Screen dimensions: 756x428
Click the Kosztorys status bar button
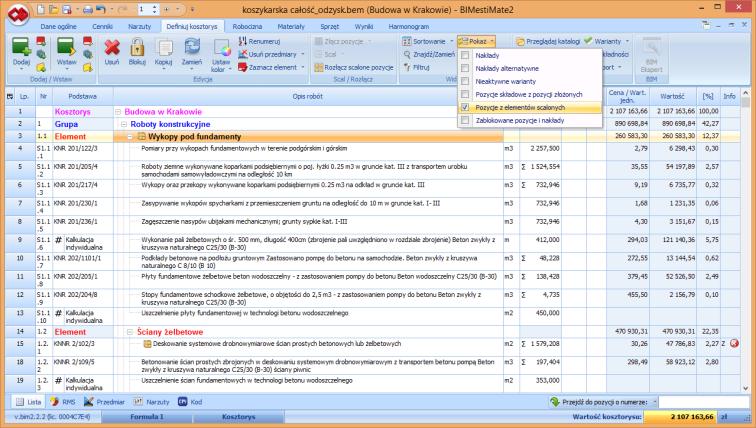click(239, 417)
